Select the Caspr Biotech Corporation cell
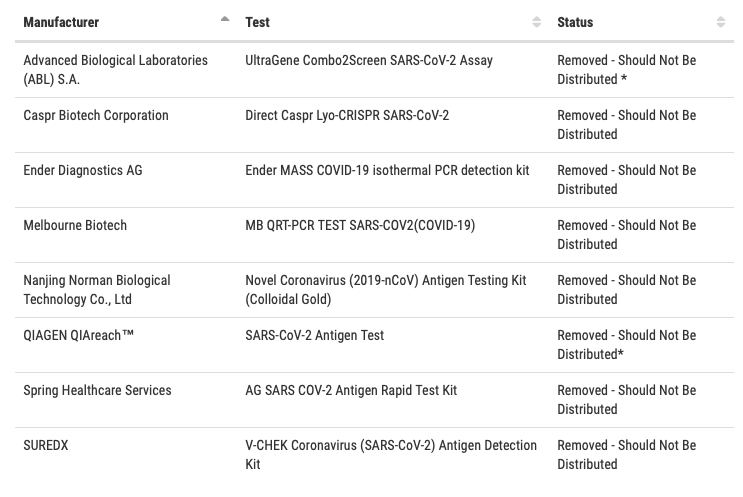Image resolution: width=743 pixels, height=497 pixels. point(96,115)
